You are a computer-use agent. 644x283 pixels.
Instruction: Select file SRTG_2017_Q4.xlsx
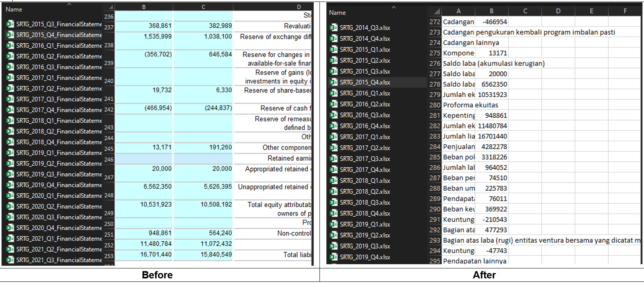click(365, 170)
